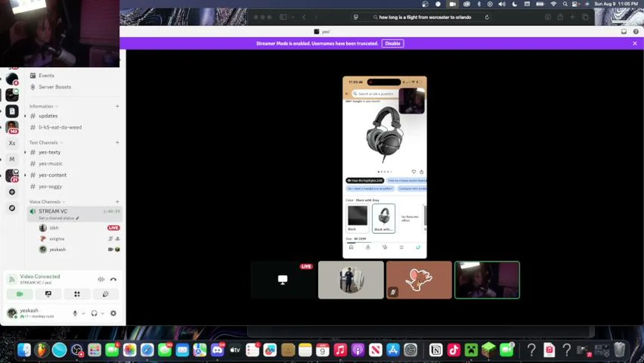The height and width of the screenshot is (363, 644).
Task: Open Discord inbox icon in title bar
Action: (624, 31)
